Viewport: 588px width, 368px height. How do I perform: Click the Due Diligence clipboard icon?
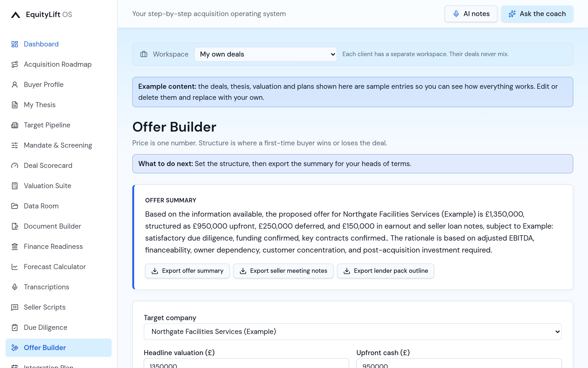point(14,327)
